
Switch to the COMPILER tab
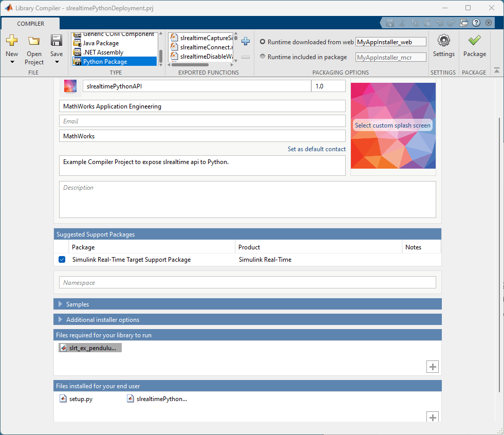30,24
